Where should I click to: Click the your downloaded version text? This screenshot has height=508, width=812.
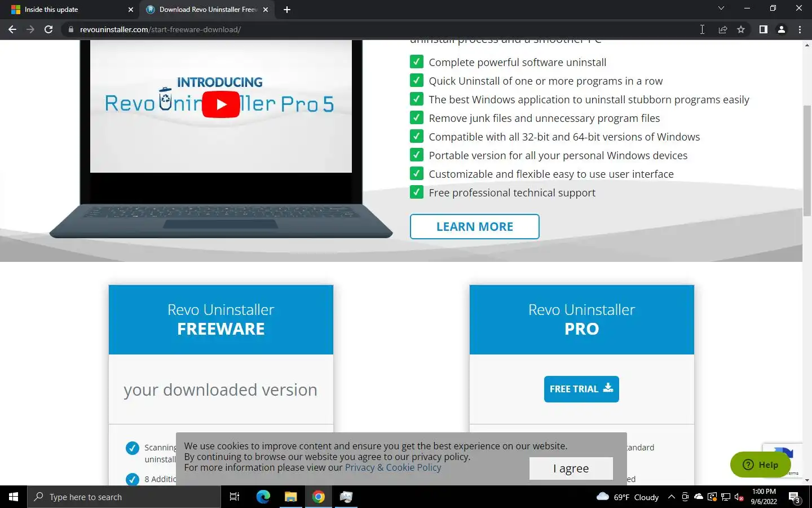[x=220, y=389]
